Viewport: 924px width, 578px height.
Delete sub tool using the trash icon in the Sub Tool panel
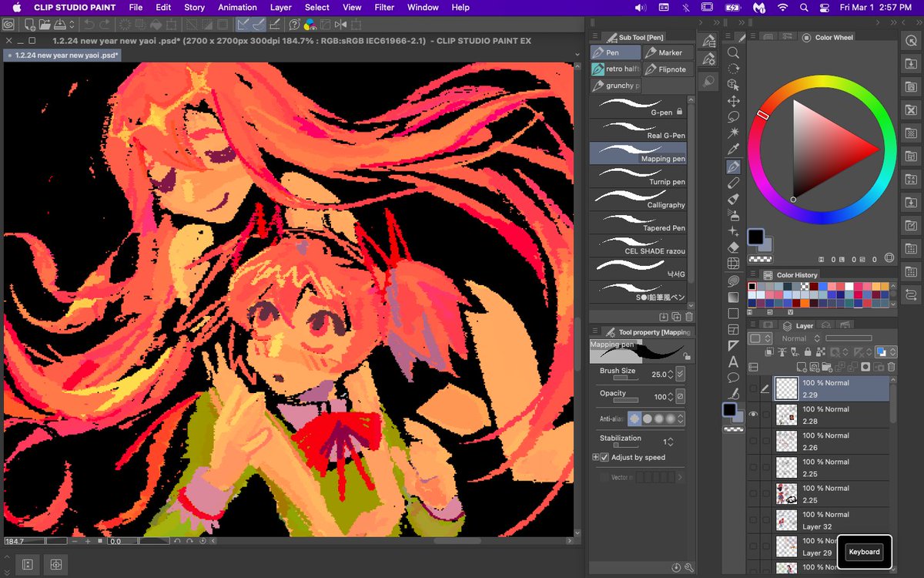689,317
